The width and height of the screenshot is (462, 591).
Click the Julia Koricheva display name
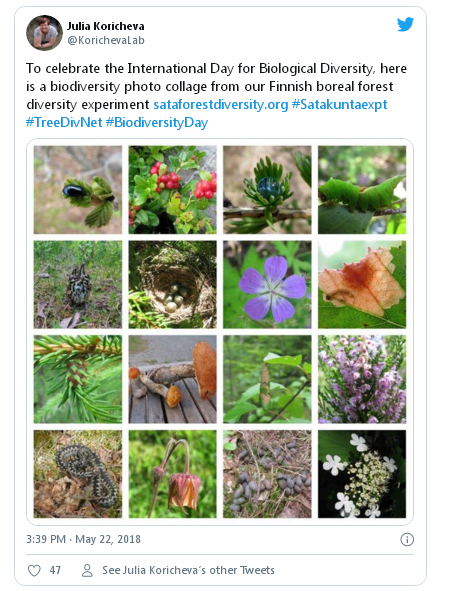click(106, 26)
